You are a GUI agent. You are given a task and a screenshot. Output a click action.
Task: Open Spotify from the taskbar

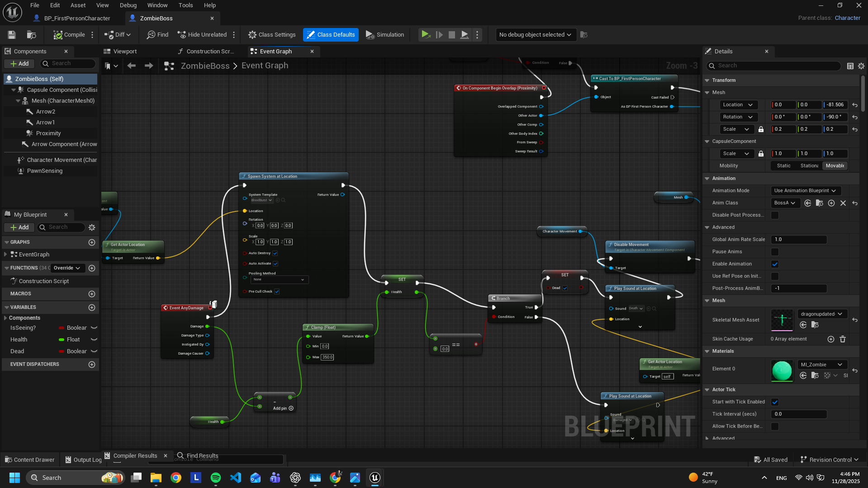216,478
